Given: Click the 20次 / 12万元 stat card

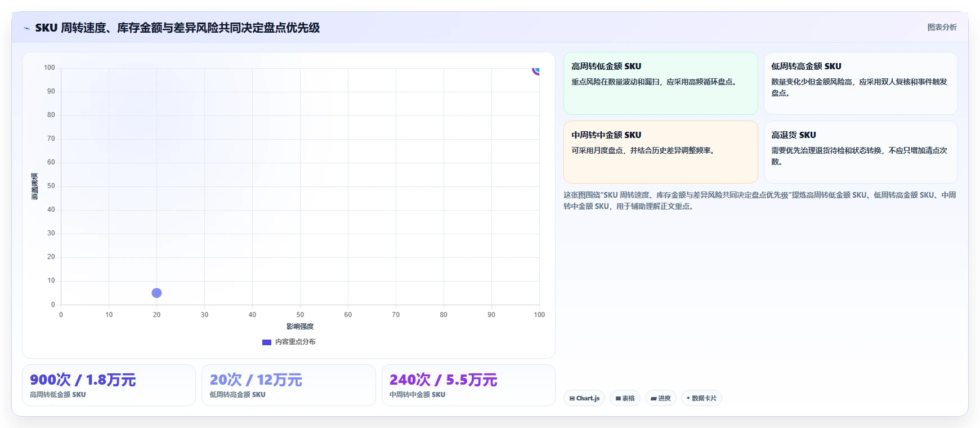Looking at the screenshot, I should pos(288,385).
